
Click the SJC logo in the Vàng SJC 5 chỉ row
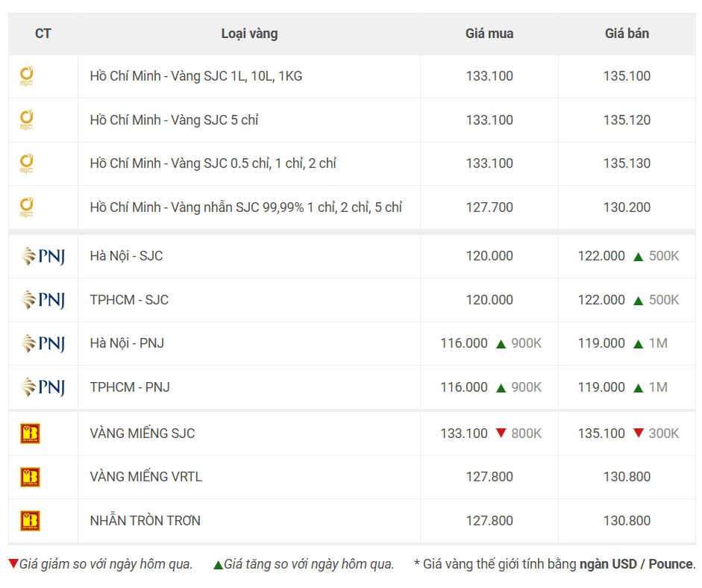26,120
